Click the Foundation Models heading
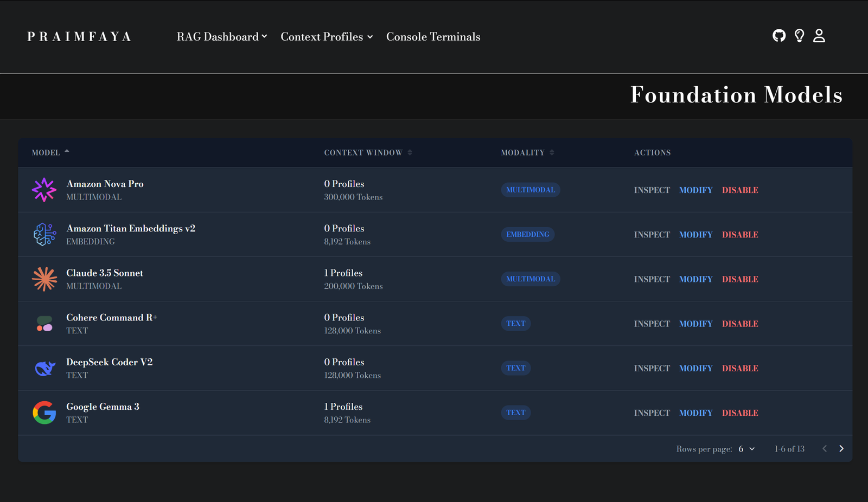The width and height of the screenshot is (868, 502). 736,95
